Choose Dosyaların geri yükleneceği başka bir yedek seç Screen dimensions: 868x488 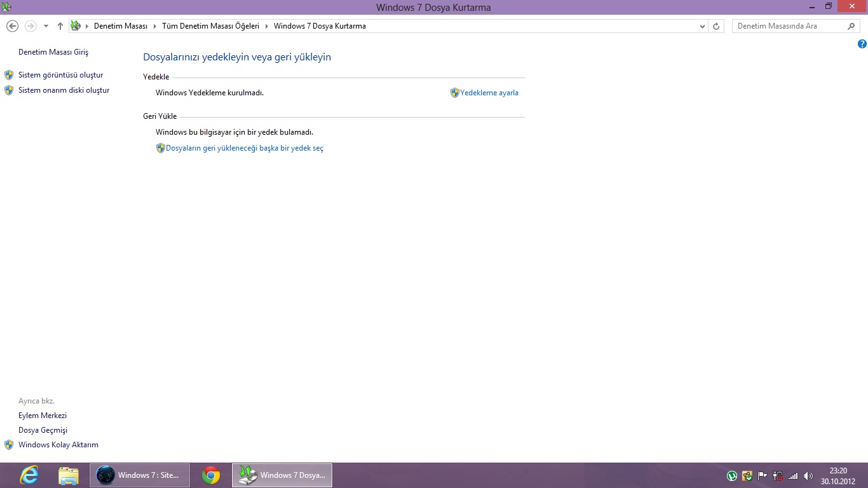point(245,148)
